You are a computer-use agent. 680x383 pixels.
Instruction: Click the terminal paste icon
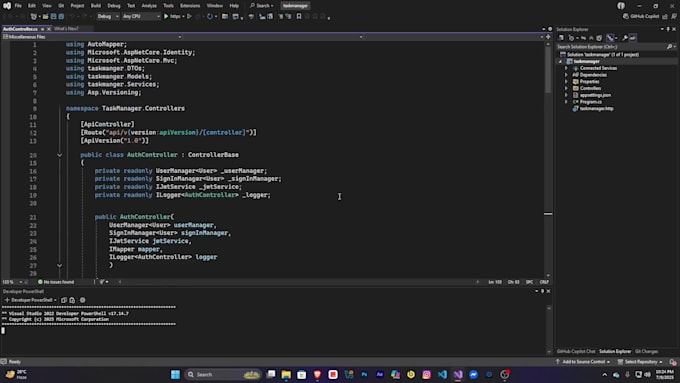[72, 300]
